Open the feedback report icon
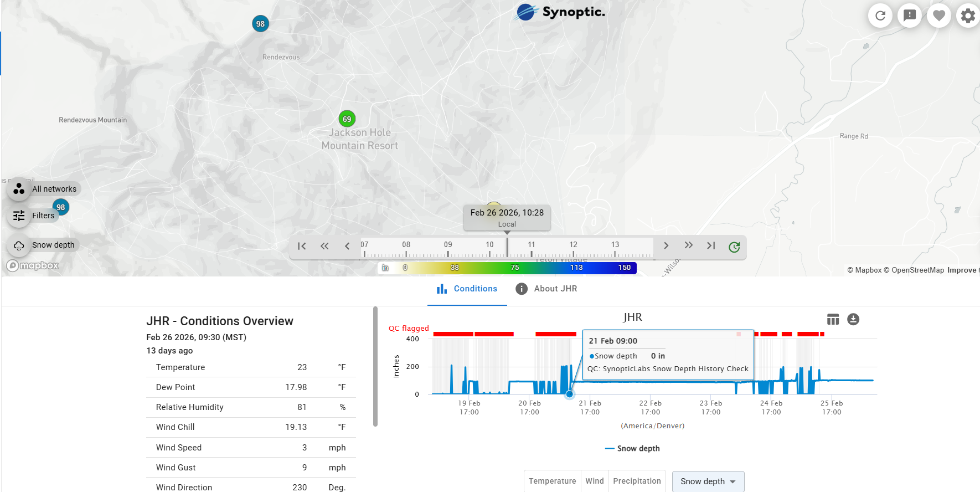Image resolution: width=980 pixels, height=492 pixels. coord(909,16)
